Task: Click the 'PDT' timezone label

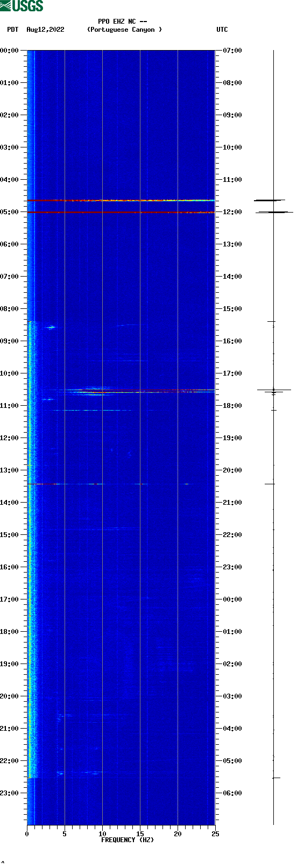Action: click(13, 30)
